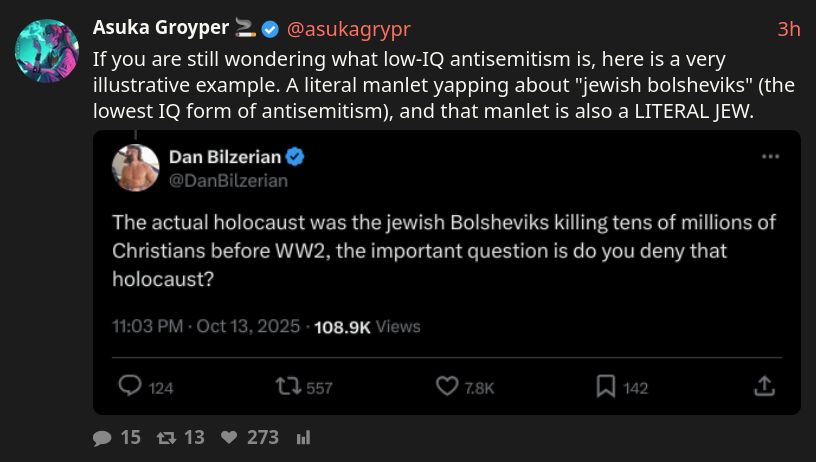816x462 pixels.
Task: Click the embedded tweet's retweet arrows icon
Action: (x=288, y=386)
